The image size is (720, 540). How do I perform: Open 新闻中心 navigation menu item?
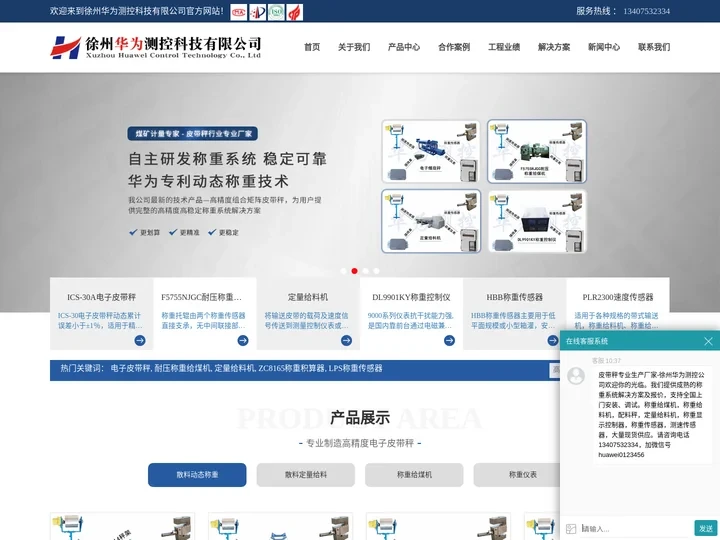(604, 47)
